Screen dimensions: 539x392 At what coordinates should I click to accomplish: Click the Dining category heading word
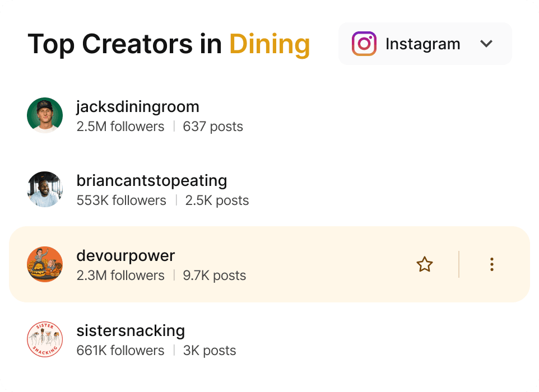click(269, 44)
